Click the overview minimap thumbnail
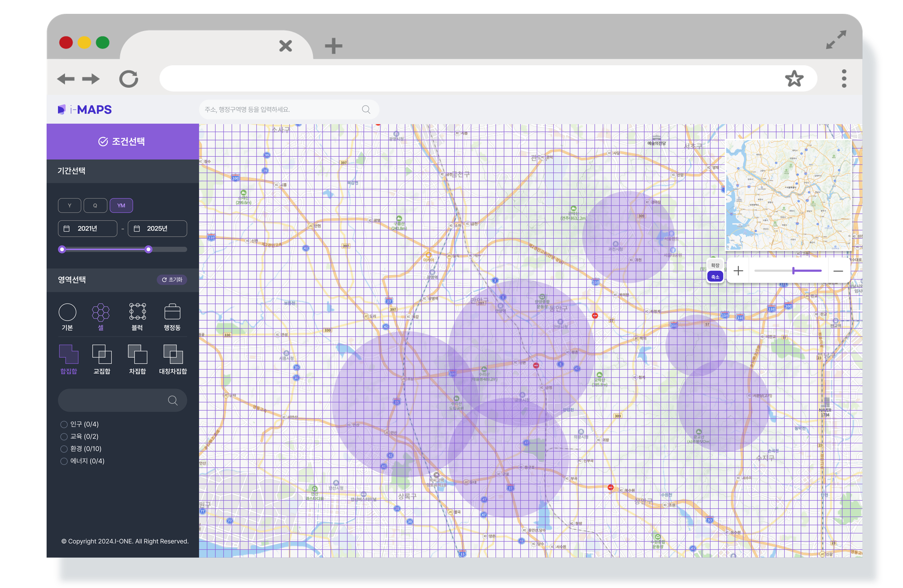This screenshot has height=588, width=903. tap(789, 195)
